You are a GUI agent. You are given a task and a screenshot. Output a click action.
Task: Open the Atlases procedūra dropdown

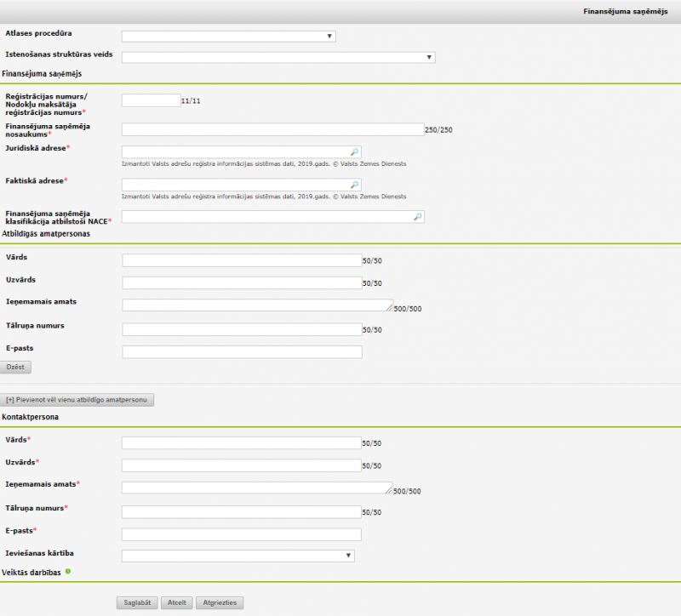(x=228, y=37)
